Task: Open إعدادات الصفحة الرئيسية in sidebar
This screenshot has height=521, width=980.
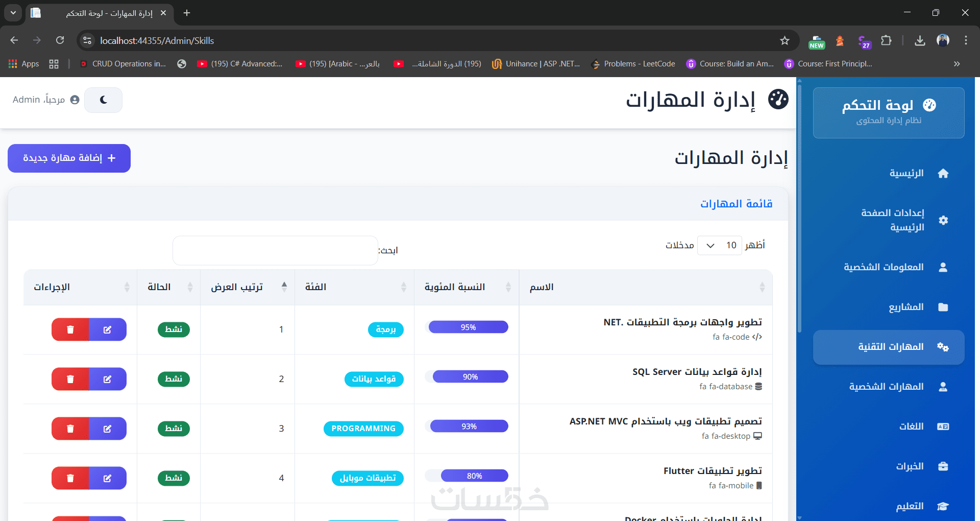Action: coord(889,220)
